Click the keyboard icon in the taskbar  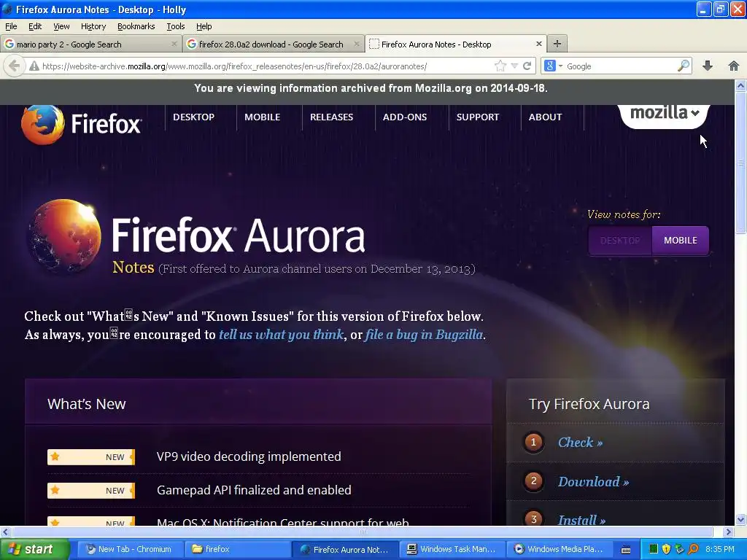tap(626, 550)
